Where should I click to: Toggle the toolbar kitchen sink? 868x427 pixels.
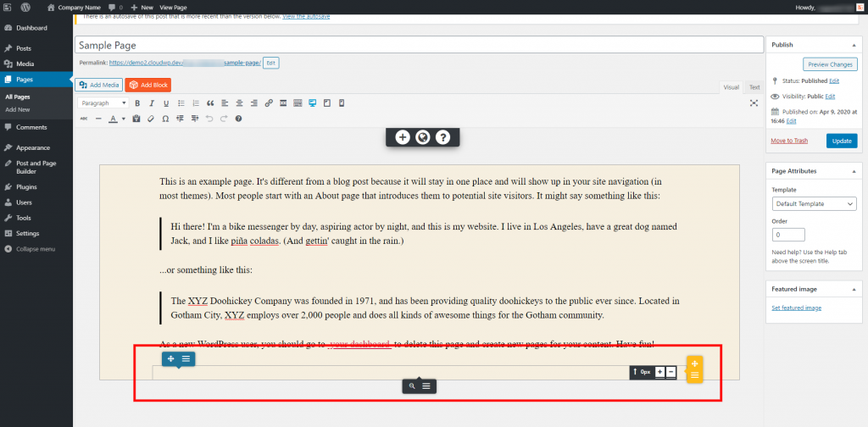click(298, 103)
